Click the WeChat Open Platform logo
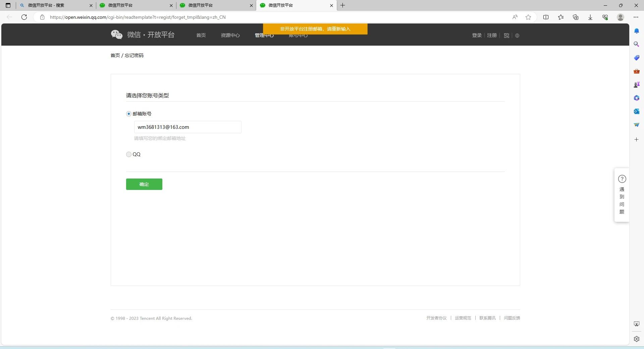This screenshot has height=349, width=644. coord(143,35)
